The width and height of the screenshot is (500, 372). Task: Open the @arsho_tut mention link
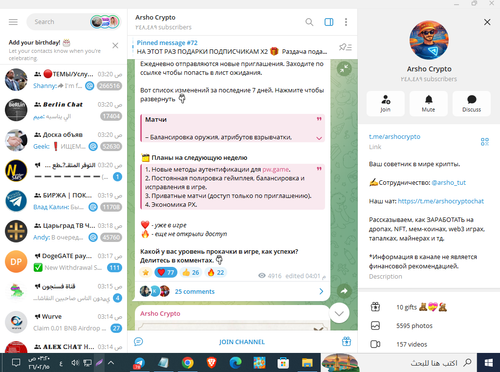(449, 183)
